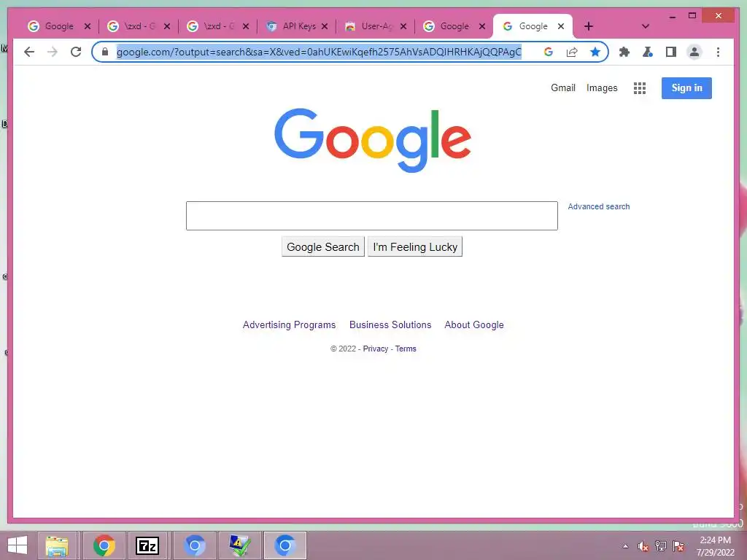Open File Explorer from taskbar
Image resolution: width=747 pixels, height=560 pixels.
(57, 545)
